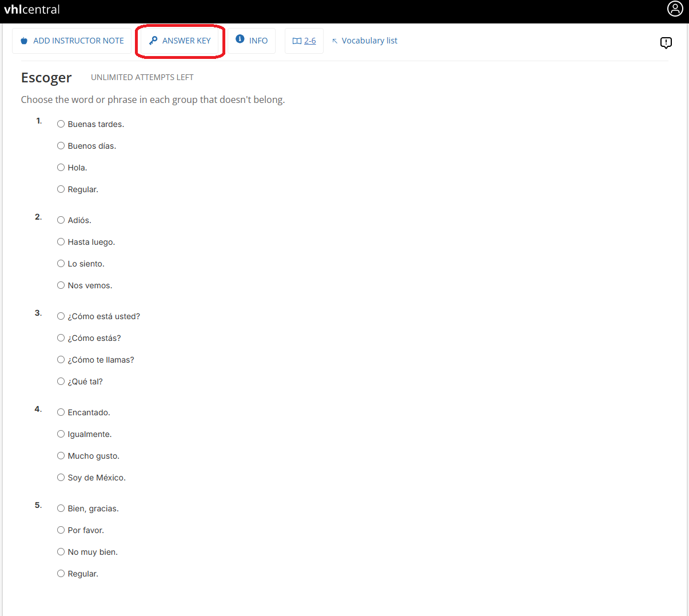Open the ADD INSTRUCTOR NOTE button

click(72, 41)
